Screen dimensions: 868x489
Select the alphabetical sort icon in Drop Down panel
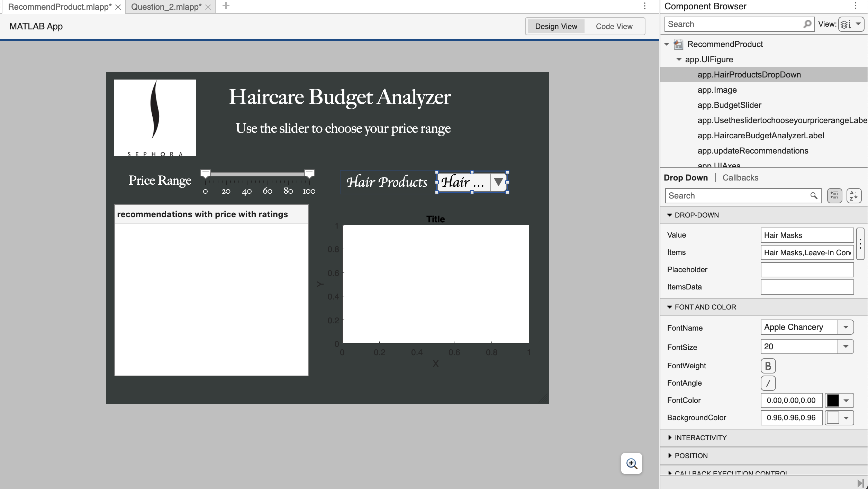[x=853, y=195]
